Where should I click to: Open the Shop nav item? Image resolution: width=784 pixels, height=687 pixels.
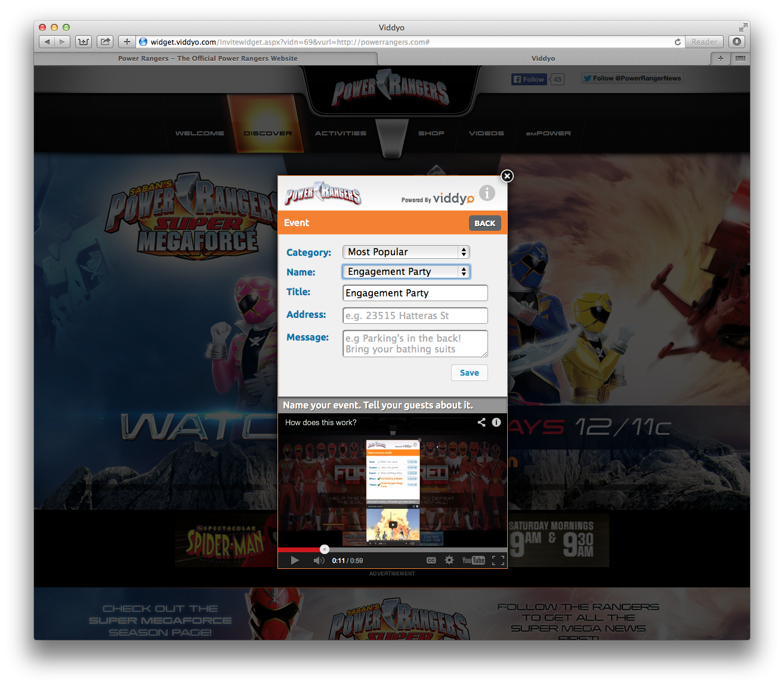[x=431, y=133]
